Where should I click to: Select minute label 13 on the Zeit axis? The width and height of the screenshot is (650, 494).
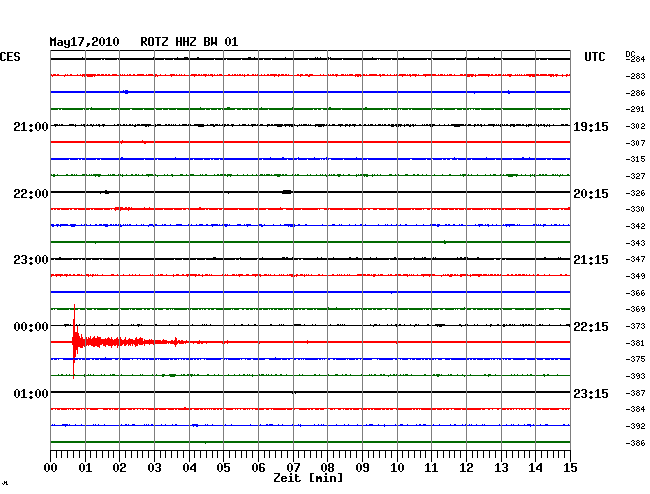coord(501,468)
